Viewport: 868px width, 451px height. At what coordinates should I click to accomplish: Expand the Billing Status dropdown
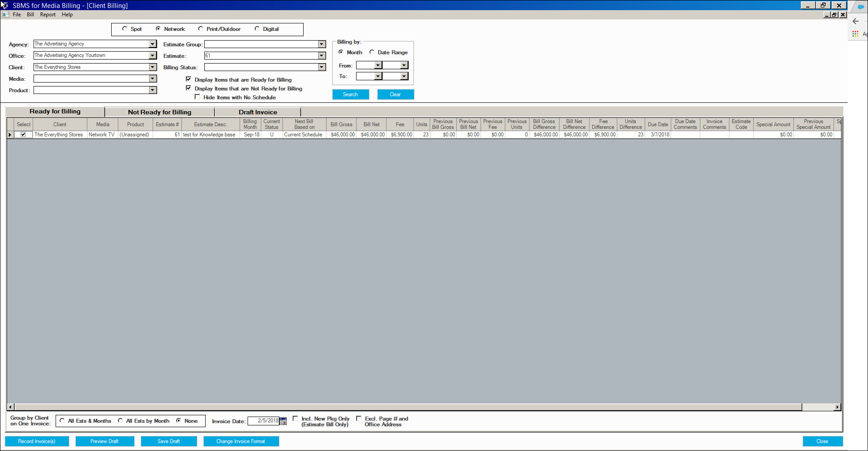pos(322,67)
